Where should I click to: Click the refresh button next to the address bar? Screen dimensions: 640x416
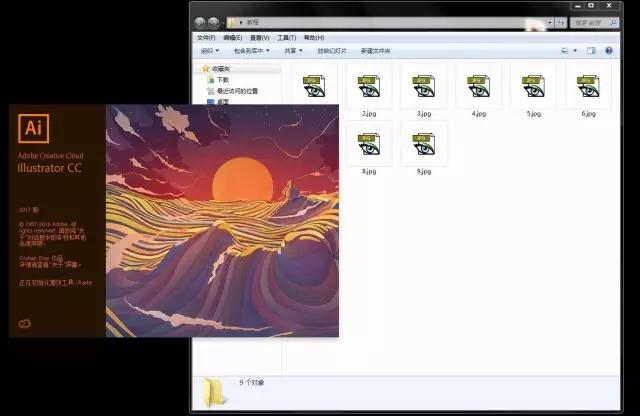[561, 23]
